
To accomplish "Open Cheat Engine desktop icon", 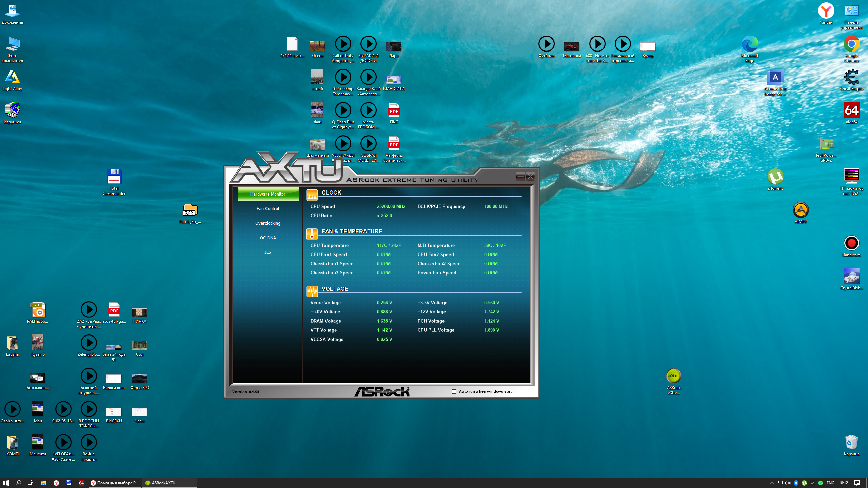I will point(851,77).
